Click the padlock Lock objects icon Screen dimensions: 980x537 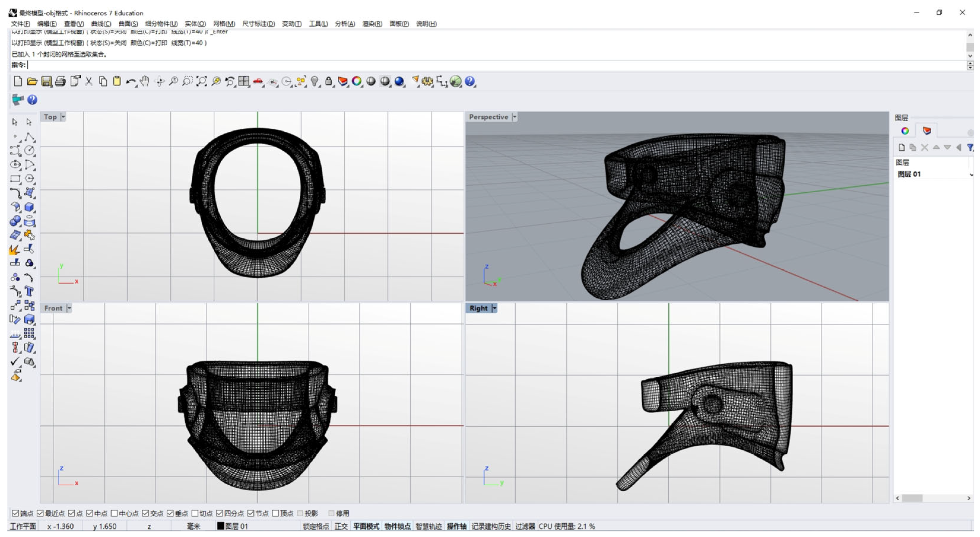[328, 81]
